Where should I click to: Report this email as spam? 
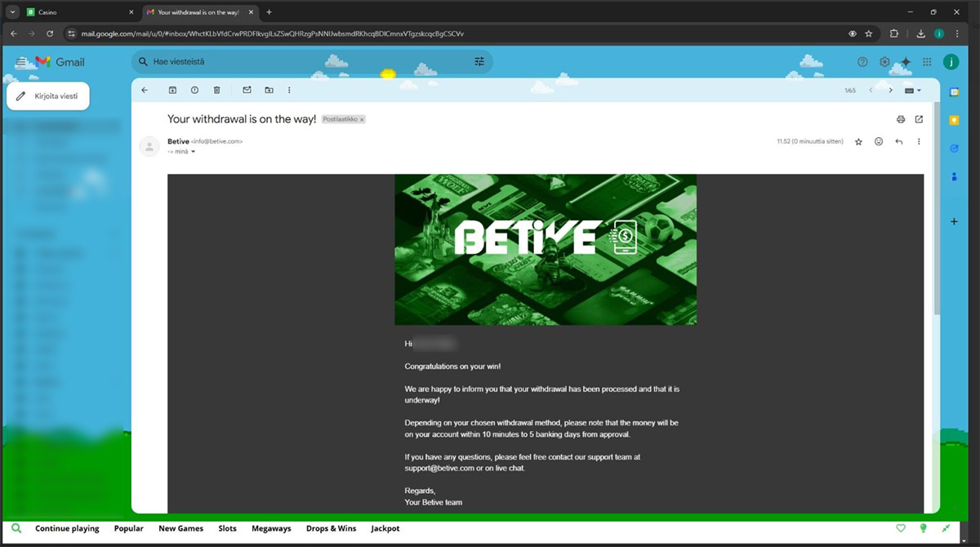194,90
